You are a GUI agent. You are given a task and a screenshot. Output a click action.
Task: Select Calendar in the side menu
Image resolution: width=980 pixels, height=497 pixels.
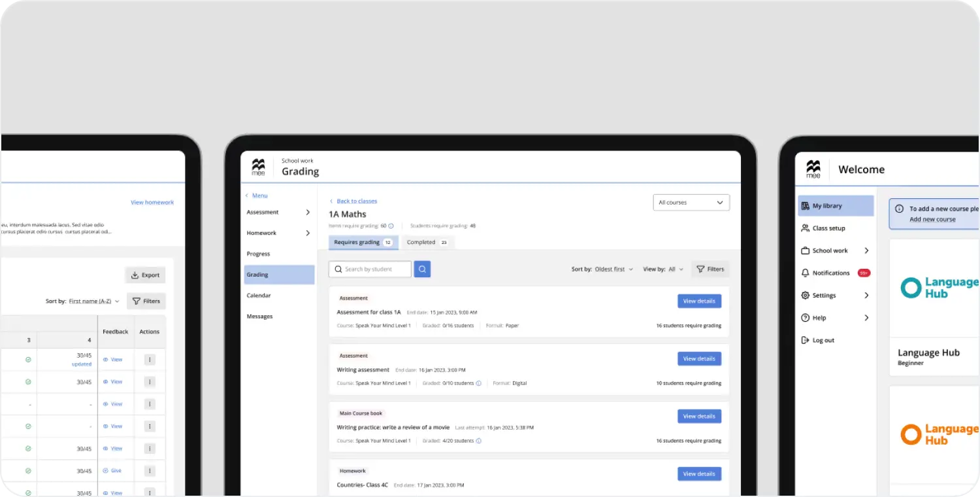tap(259, 296)
